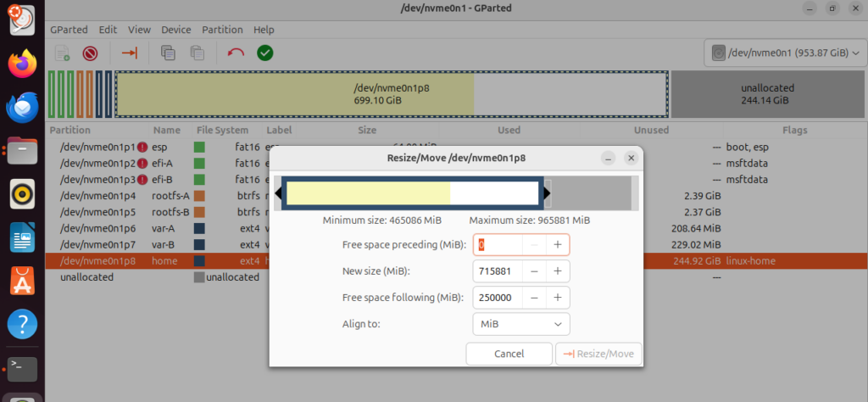
Task: Open the Help menu in menu bar
Action: coord(264,30)
